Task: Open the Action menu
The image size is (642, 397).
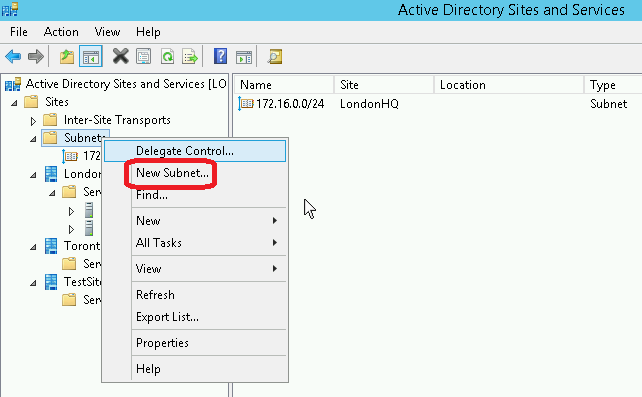Action: 61,32
